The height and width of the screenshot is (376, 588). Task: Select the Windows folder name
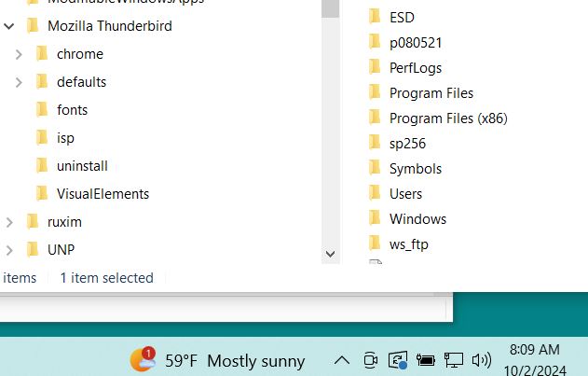tap(418, 219)
